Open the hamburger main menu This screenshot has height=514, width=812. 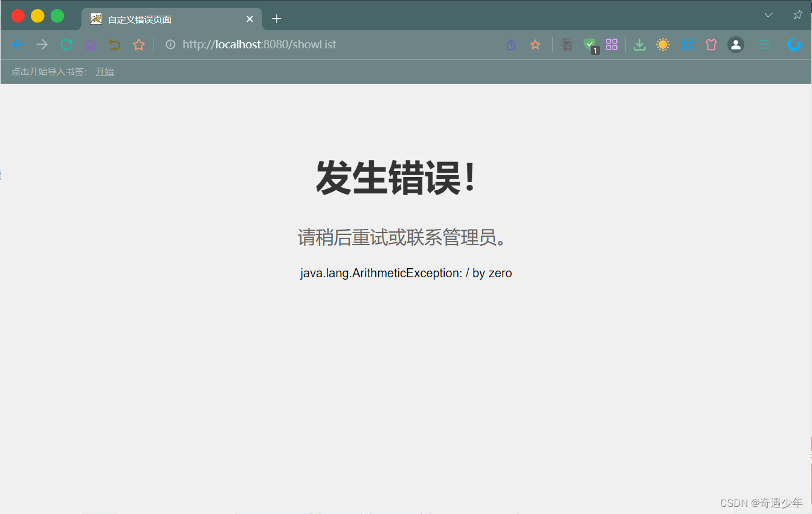click(765, 45)
